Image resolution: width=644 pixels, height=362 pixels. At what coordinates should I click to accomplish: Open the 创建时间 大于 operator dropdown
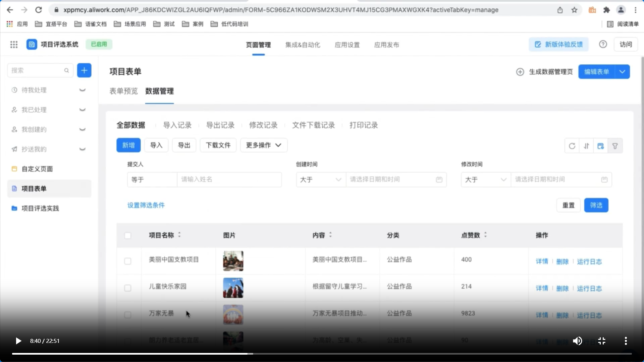click(x=320, y=180)
